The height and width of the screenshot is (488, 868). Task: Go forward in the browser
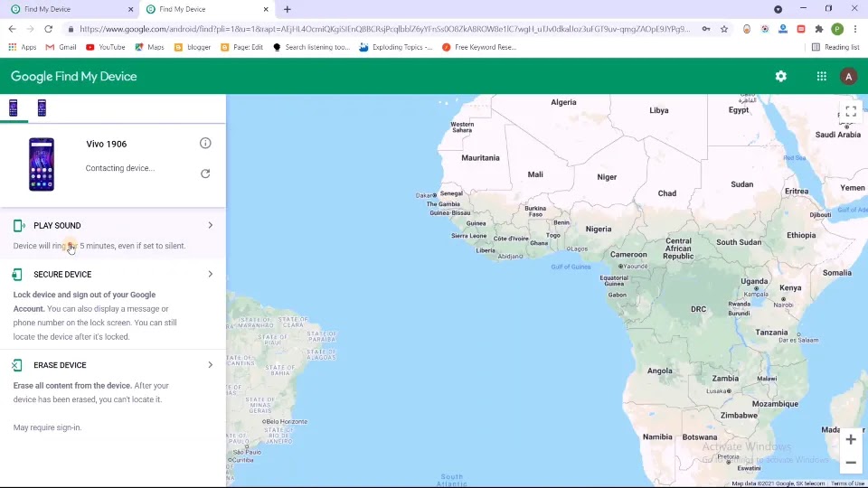pyautogui.click(x=31, y=29)
